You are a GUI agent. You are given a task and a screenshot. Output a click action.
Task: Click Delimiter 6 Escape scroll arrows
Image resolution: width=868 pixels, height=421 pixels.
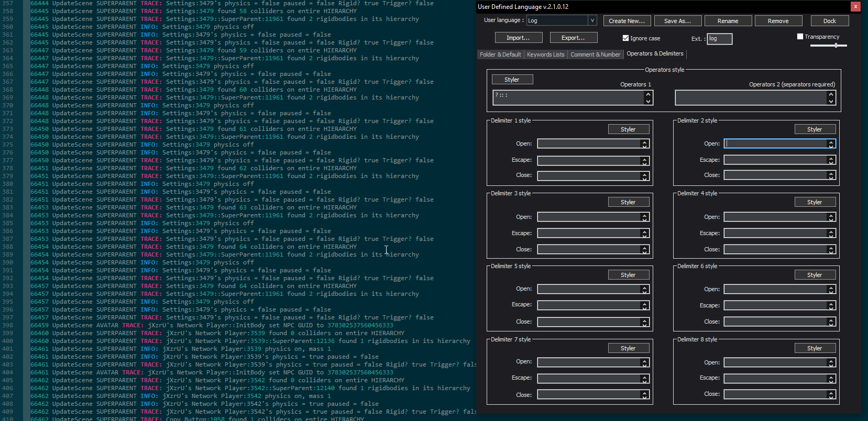[831, 305]
